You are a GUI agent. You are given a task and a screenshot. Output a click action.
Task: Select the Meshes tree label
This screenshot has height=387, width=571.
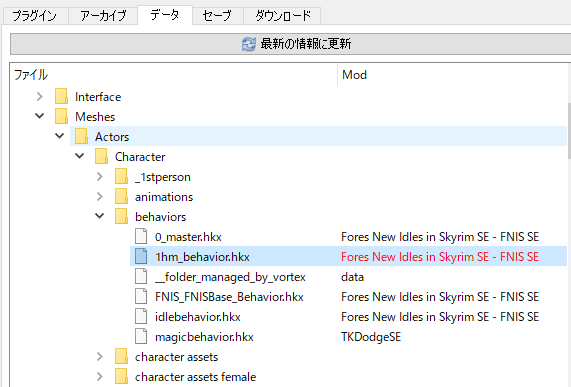tap(95, 117)
